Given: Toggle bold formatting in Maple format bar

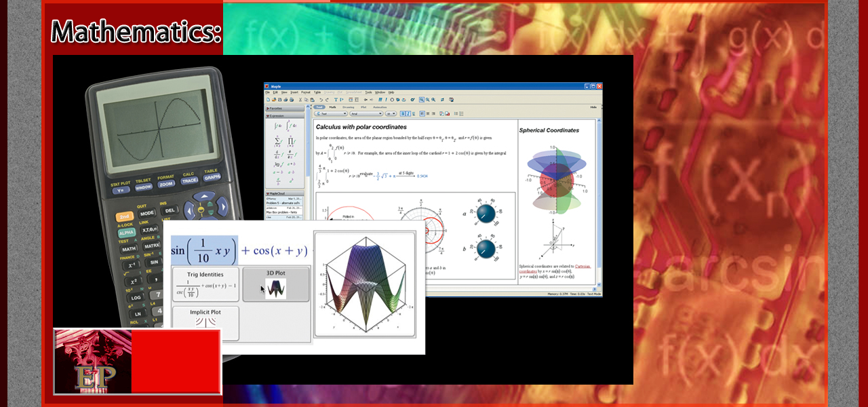Looking at the screenshot, I should (402, 114).
